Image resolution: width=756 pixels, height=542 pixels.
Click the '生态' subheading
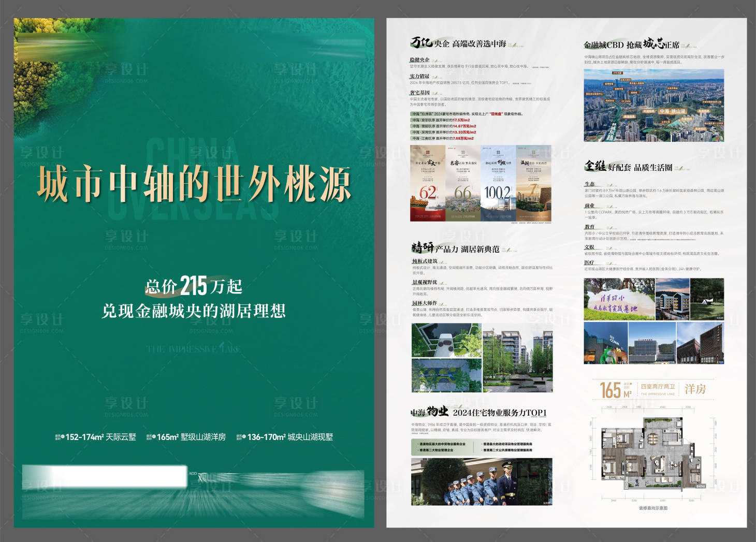tap(589, 184)
